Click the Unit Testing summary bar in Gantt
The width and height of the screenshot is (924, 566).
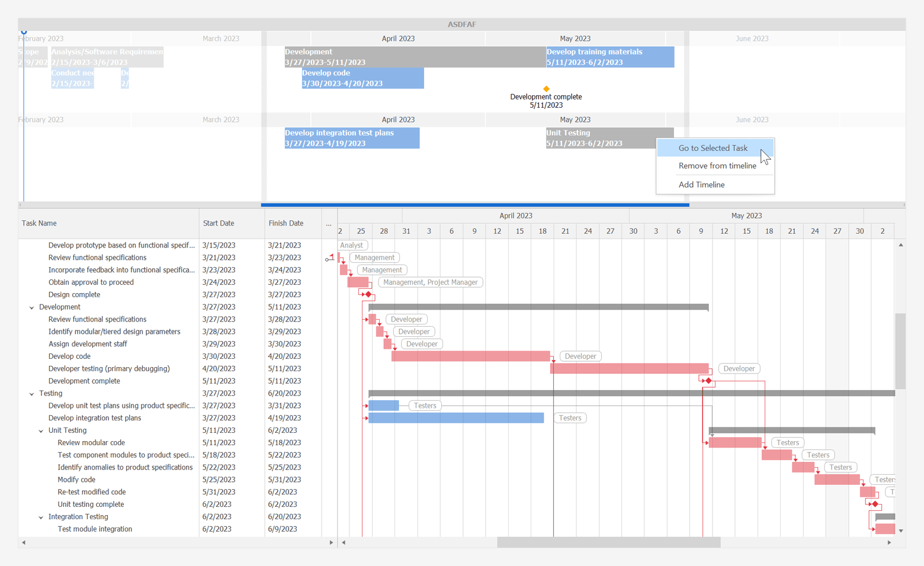(792, 430)
